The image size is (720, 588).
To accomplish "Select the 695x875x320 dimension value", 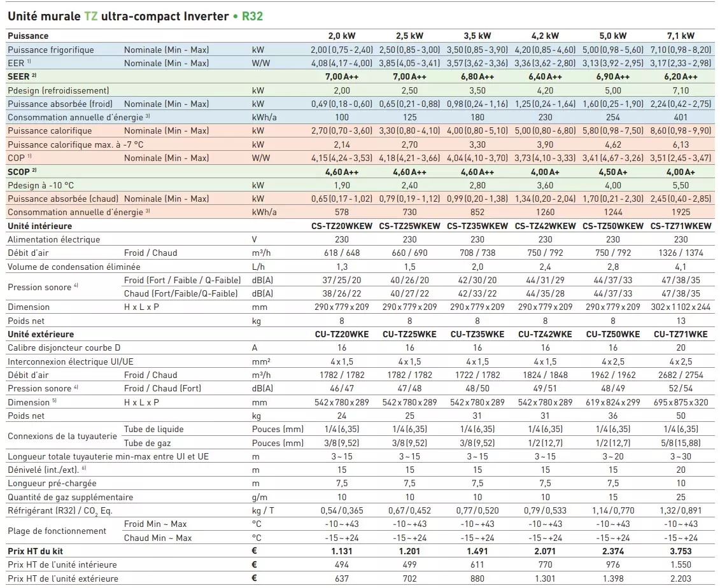I will [681, 402].
